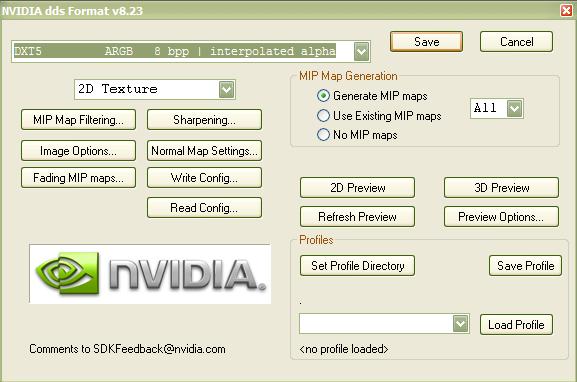Click the '<no profile loaded>' status text

(x=344, y=349)
